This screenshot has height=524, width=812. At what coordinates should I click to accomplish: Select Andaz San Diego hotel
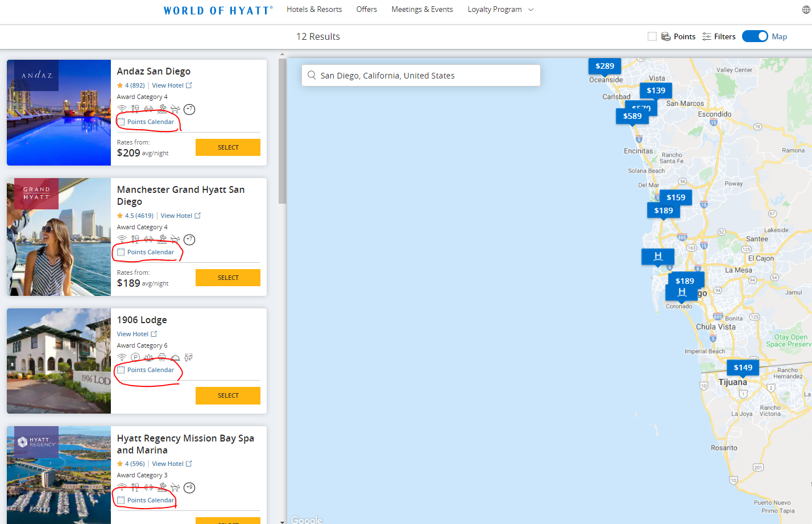coord(228,147)
